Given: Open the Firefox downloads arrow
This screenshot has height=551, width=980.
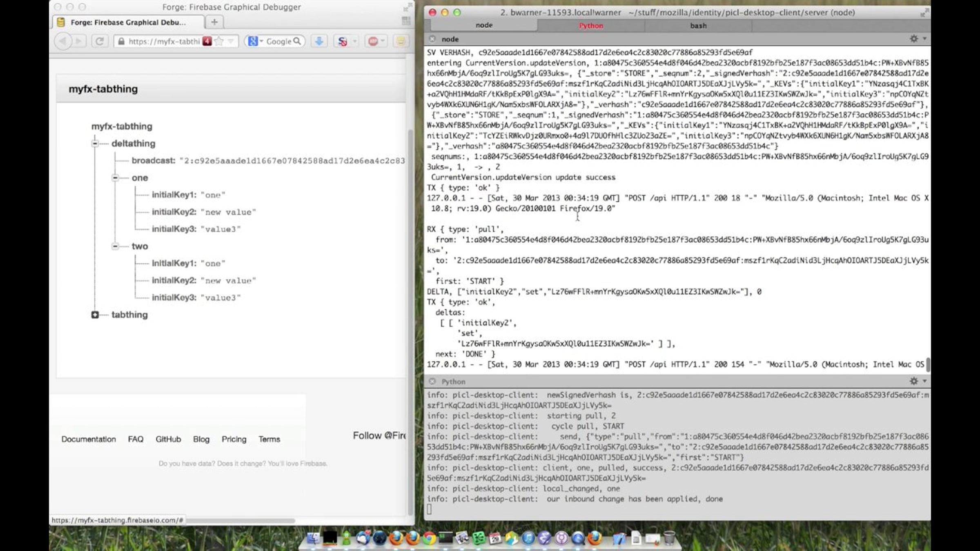Looking at the screenshot, I should 319,41.
